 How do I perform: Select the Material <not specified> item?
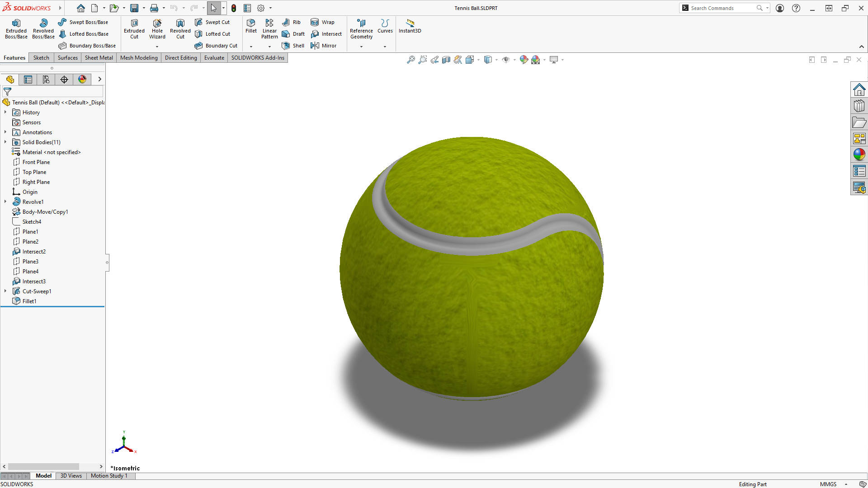pos(51,152)
